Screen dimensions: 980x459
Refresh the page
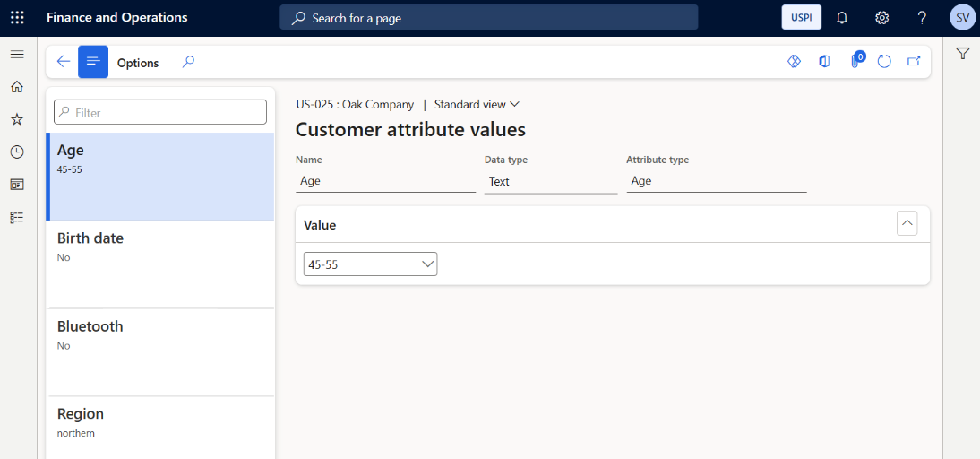click(x=884, y=61)
